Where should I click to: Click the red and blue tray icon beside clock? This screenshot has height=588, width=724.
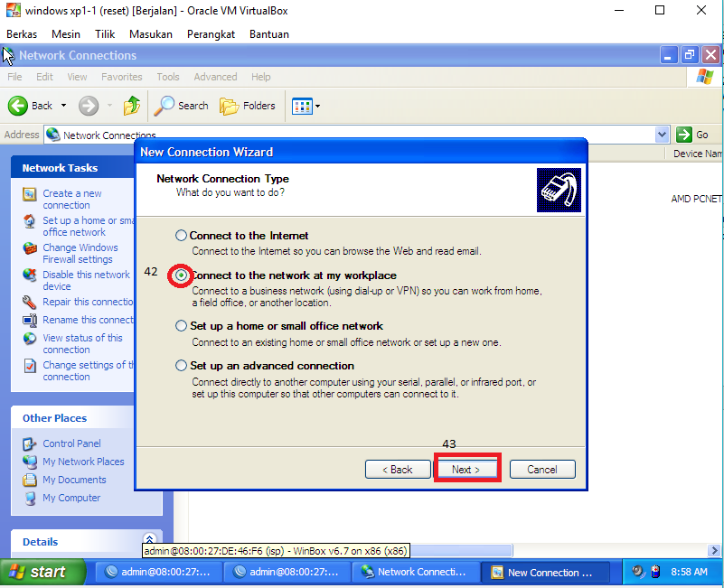(655, 572)
